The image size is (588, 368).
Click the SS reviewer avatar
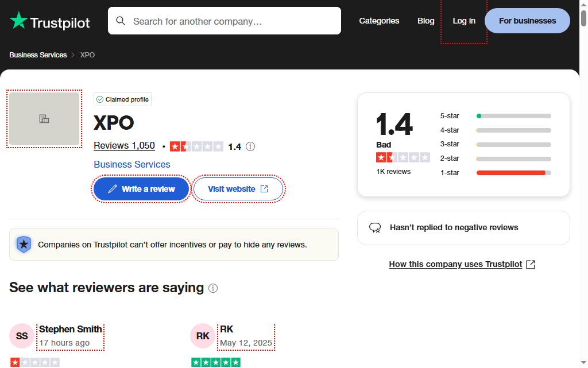tap(22, 336)
